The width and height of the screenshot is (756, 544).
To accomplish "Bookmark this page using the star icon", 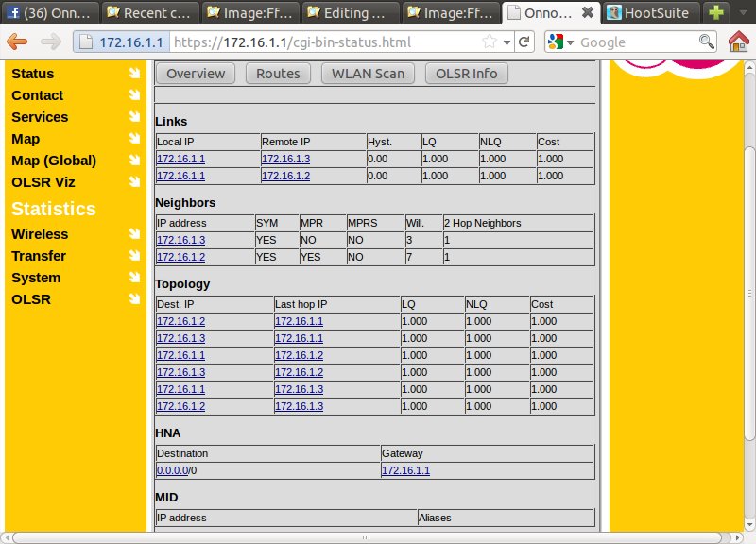I will 490,42.
